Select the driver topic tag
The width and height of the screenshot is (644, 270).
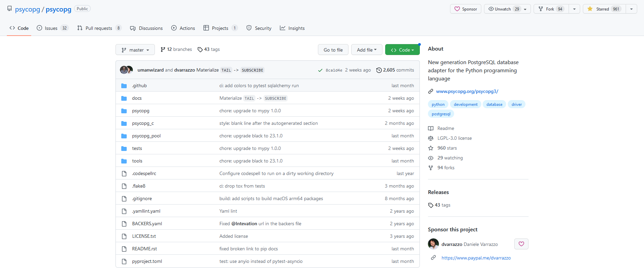click(x=517, y=104)
